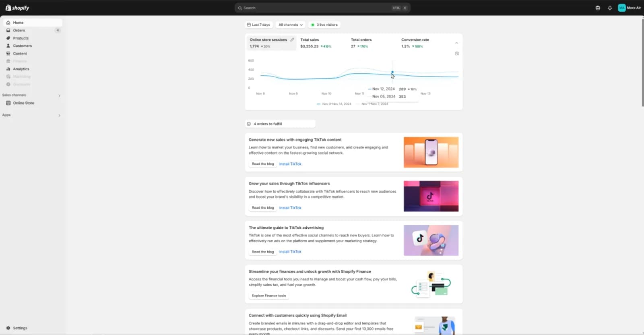Click the 4 orders to fulfill button
Screen dimensions: 644x335
[x=280, y=124]
